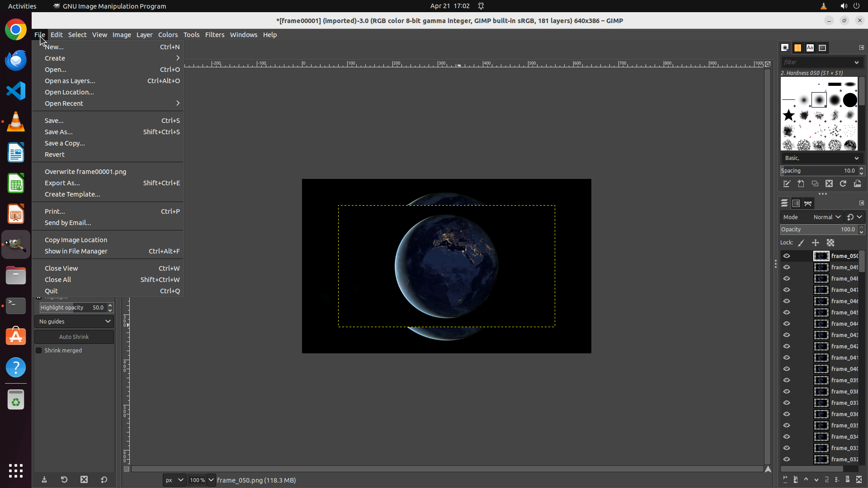Click the edit brush icon below Spacing

point(787,184)
